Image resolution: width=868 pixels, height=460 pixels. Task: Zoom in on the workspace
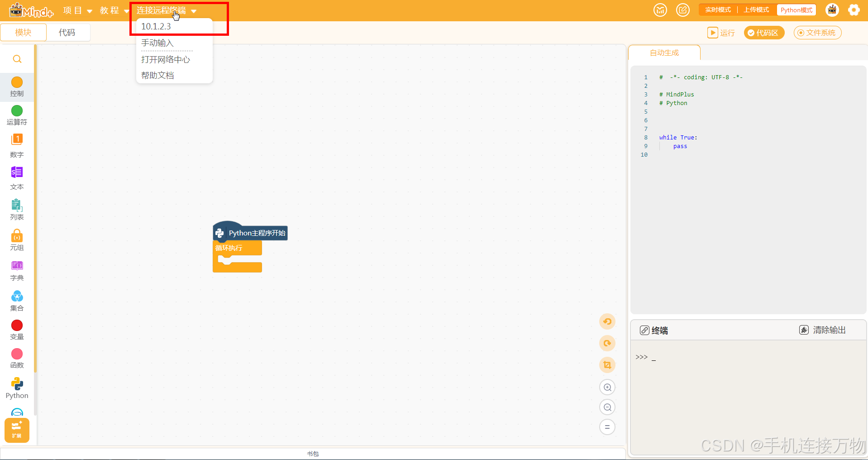[x=607, y=387]
